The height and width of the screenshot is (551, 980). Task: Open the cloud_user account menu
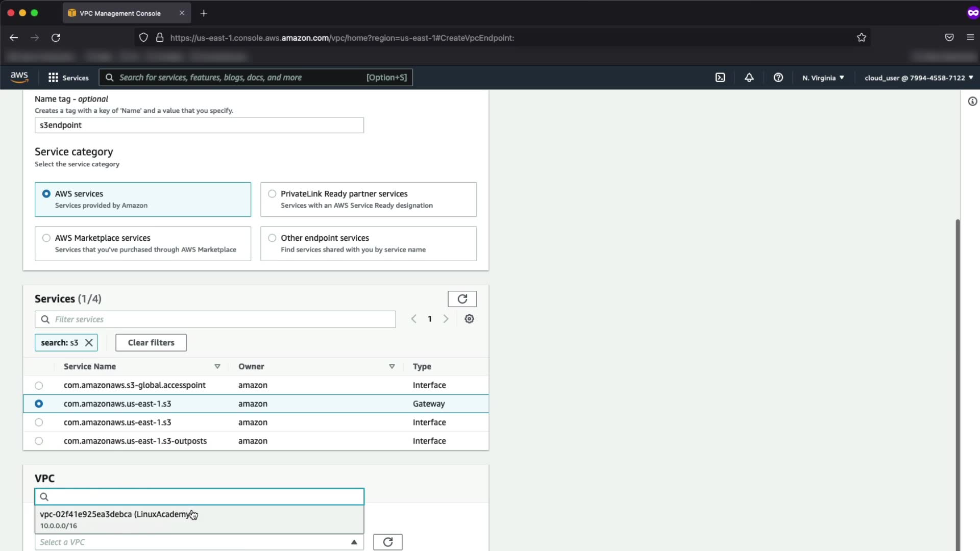point(918,78)
